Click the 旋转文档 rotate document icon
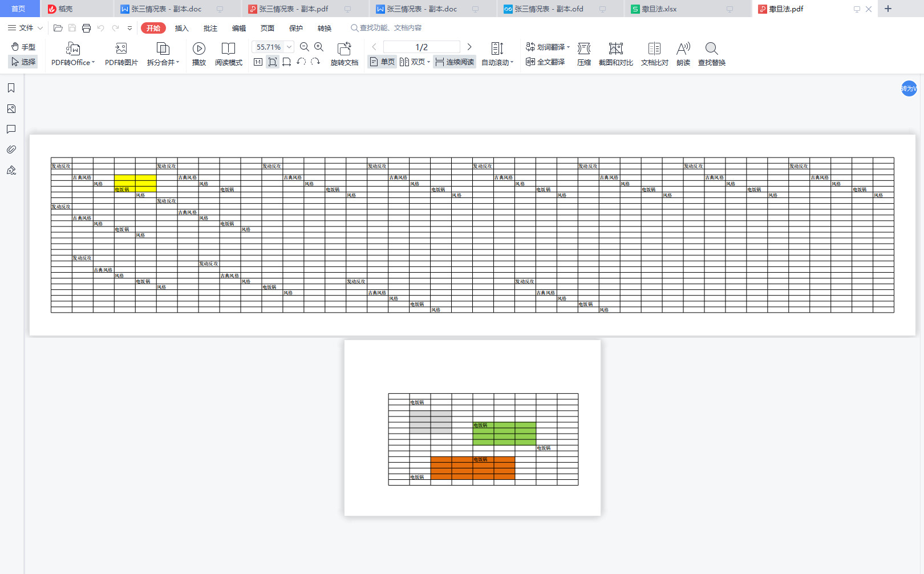This screenshot has width=924, height=574. (345, 48)
